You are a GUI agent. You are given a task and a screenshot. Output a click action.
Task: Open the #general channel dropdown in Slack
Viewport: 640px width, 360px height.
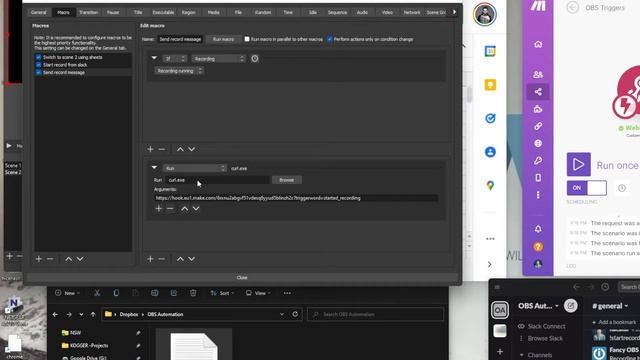(x=610, y=306)
